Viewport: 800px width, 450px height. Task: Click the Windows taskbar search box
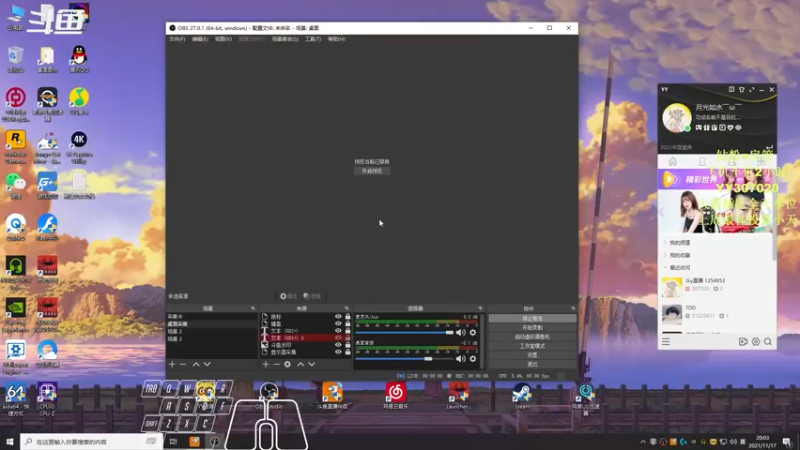coord(92,441)
